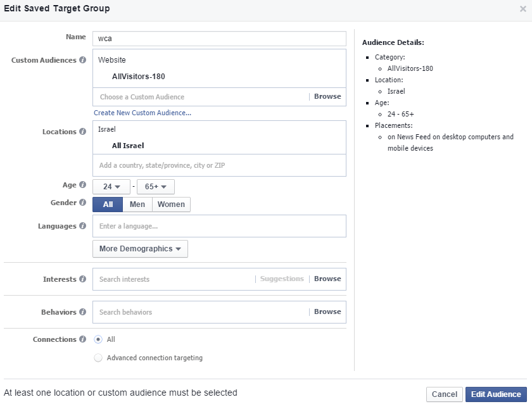The width and height of the screenshot is (532, 409).
Task: Click the News Feed placements text
Action: (450, 142)
